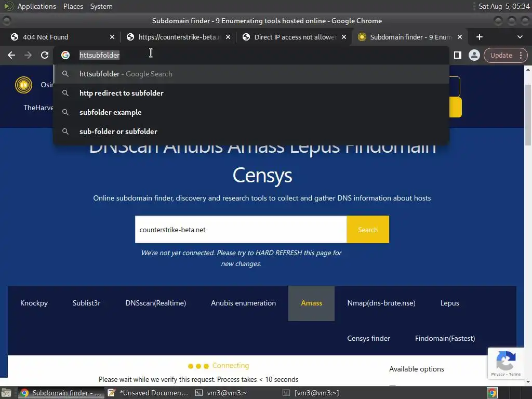Viewport: 532px width, 399px height.
Task: Open a new browser tab
Action: coord(479,37)
